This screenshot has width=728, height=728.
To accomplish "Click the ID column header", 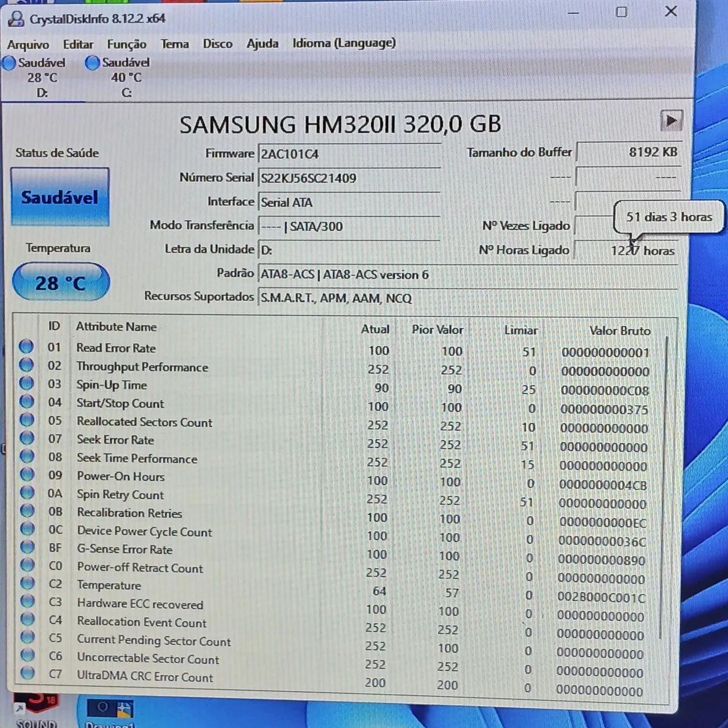I will (54, 326).
